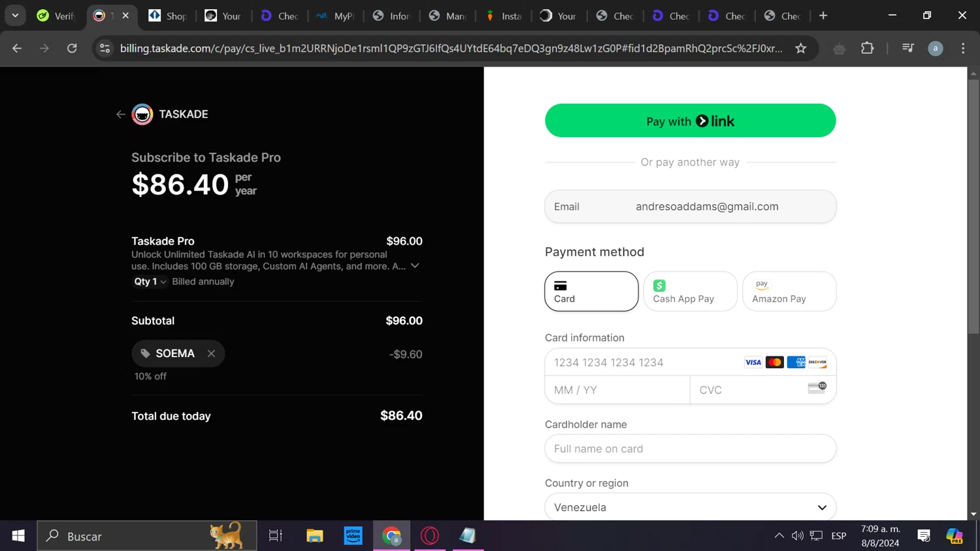Click the Email field
Screen dimensions: 980x551
tap(690, 206)
